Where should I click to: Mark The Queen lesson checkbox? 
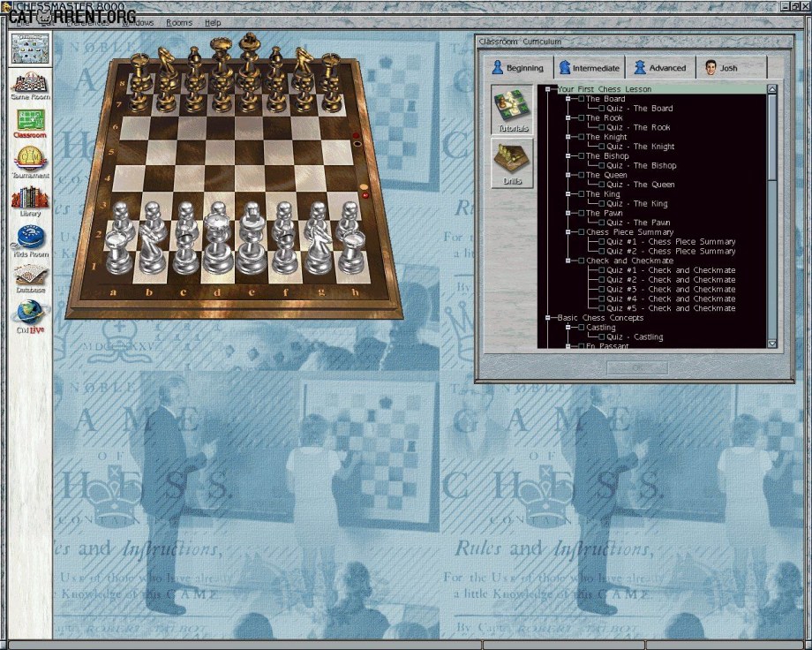581,175
